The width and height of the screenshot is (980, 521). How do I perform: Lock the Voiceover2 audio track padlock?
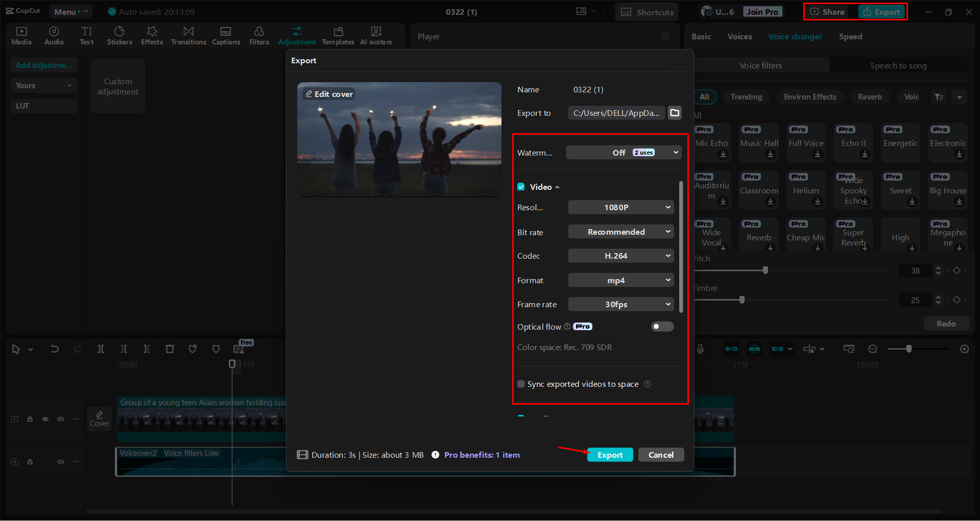tap(30, 462)
